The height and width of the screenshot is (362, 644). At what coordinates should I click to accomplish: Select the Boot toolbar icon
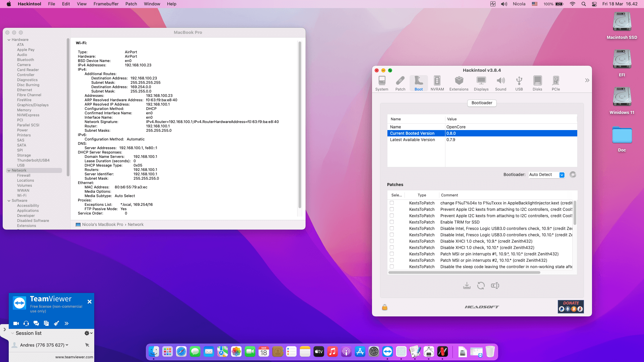pyautogui.click(x=419, y=83)
